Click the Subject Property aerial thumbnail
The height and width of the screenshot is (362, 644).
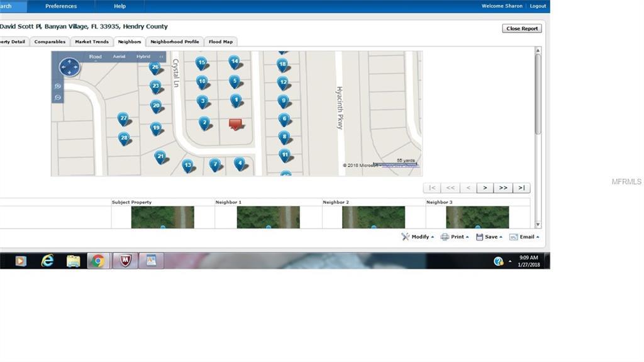[163, 217]
